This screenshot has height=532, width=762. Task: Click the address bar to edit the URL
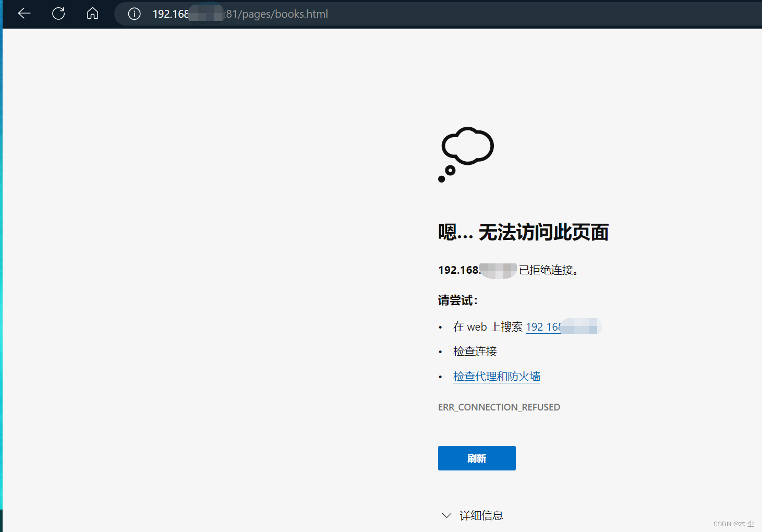365,14
